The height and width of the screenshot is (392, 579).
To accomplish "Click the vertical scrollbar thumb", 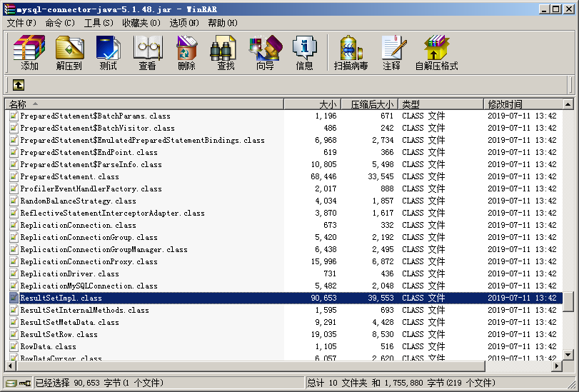I will (x=568, y=301).
